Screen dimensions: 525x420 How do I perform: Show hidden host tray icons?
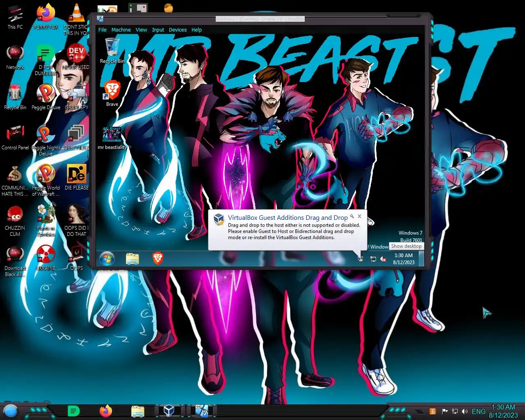pos(419,411)
